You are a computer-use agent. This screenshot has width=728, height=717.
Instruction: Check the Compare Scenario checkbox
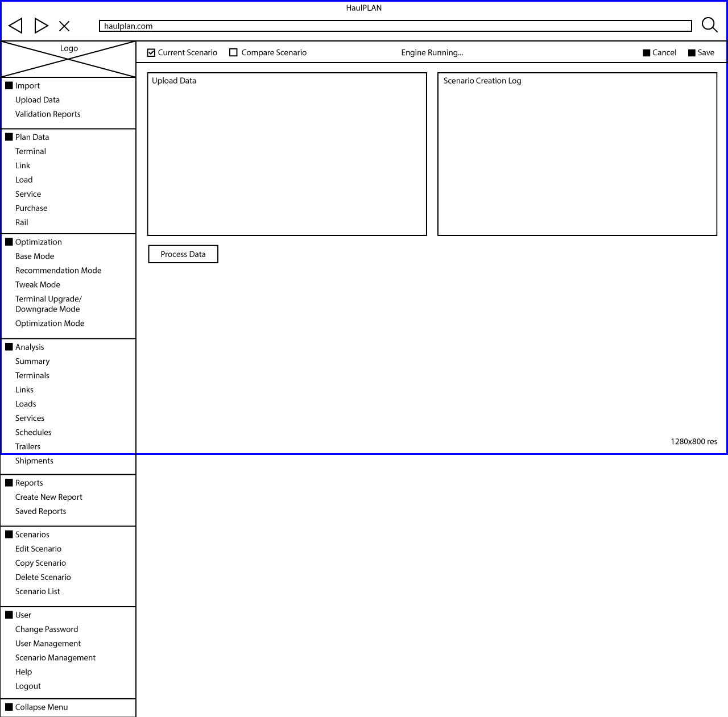pyautogui.click(x=233, y=52)
